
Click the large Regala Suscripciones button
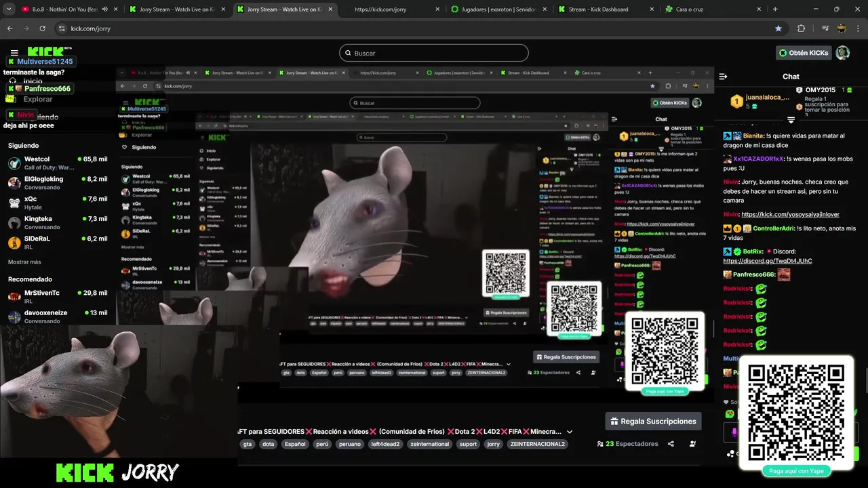click(x=653, y=421)
